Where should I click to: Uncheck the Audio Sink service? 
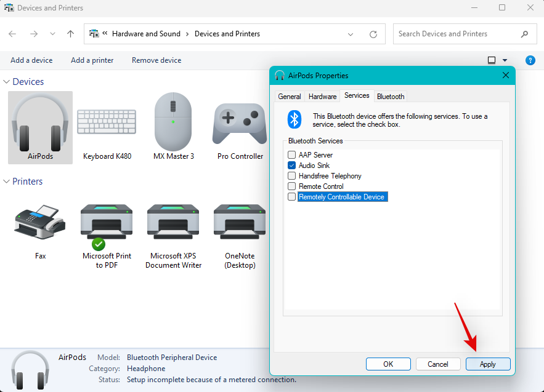point(292,166)
